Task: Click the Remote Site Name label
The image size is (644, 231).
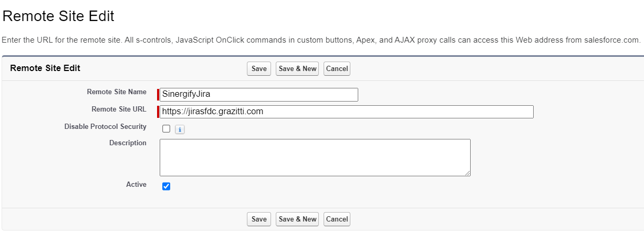Action: (x=117, y=92)
